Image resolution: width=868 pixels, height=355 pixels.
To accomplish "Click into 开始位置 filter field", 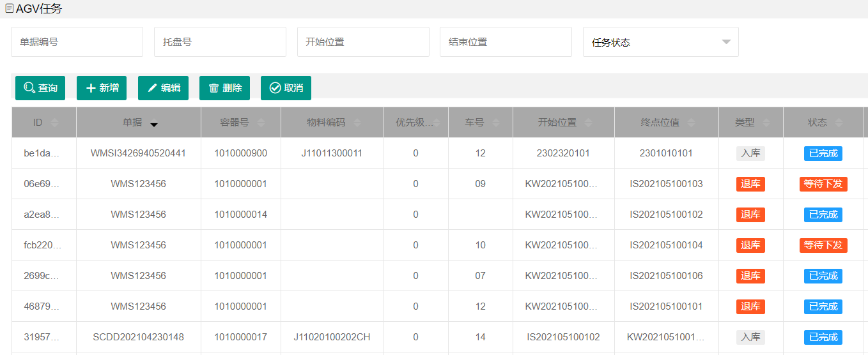I will 363,42.
